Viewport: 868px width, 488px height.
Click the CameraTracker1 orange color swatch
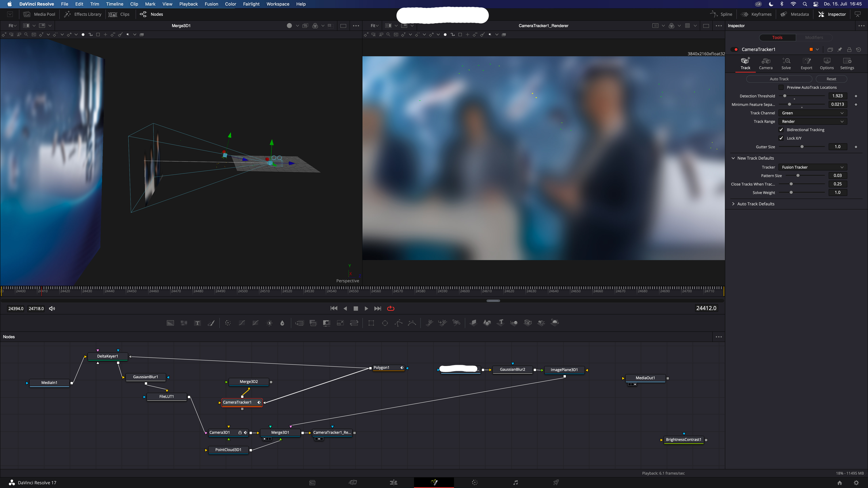pyautogui.click(x=811, y=49)
